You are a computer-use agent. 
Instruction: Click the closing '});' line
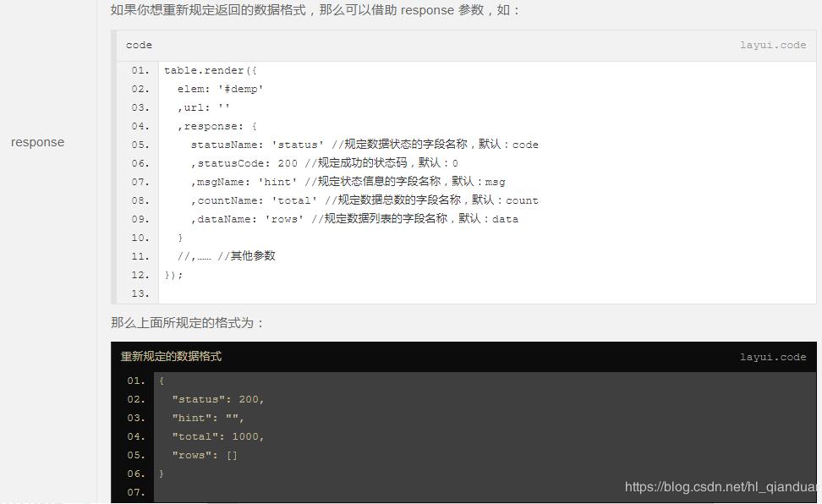(173, 275)
